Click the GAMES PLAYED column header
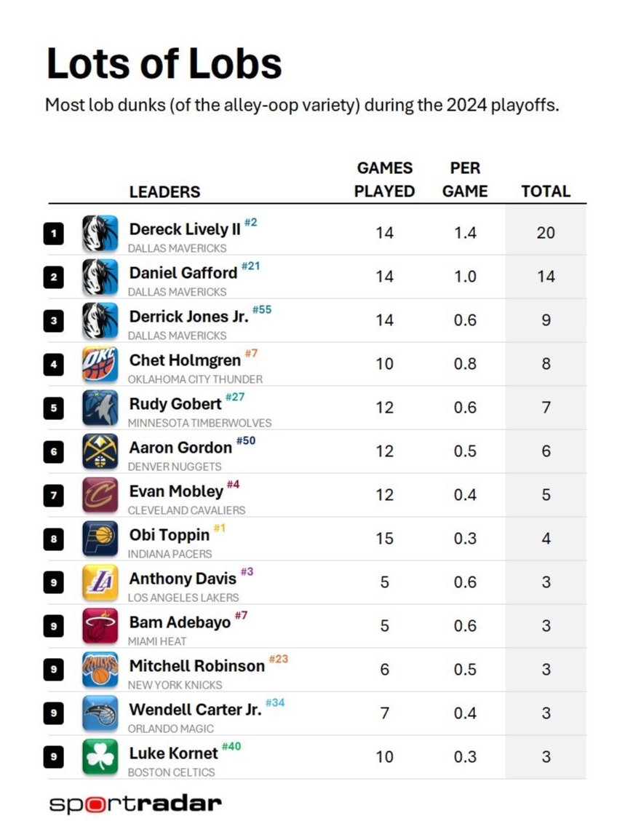Image resolution: width=641 pixels, height=840 pixels. click(385, 180)
